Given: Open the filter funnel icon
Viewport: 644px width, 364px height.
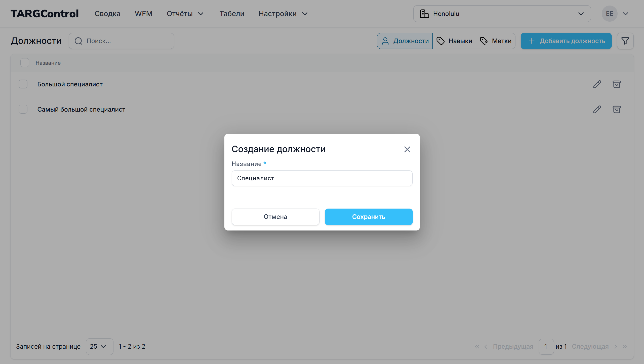Looking at the screenshot, I should click(625, 41).
